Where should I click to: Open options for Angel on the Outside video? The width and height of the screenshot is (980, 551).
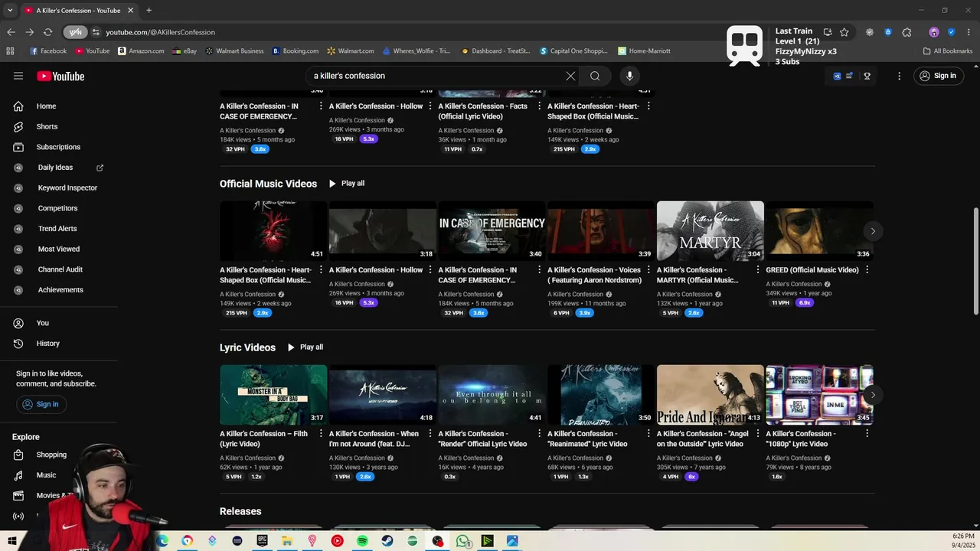click(x=758, y=434)
